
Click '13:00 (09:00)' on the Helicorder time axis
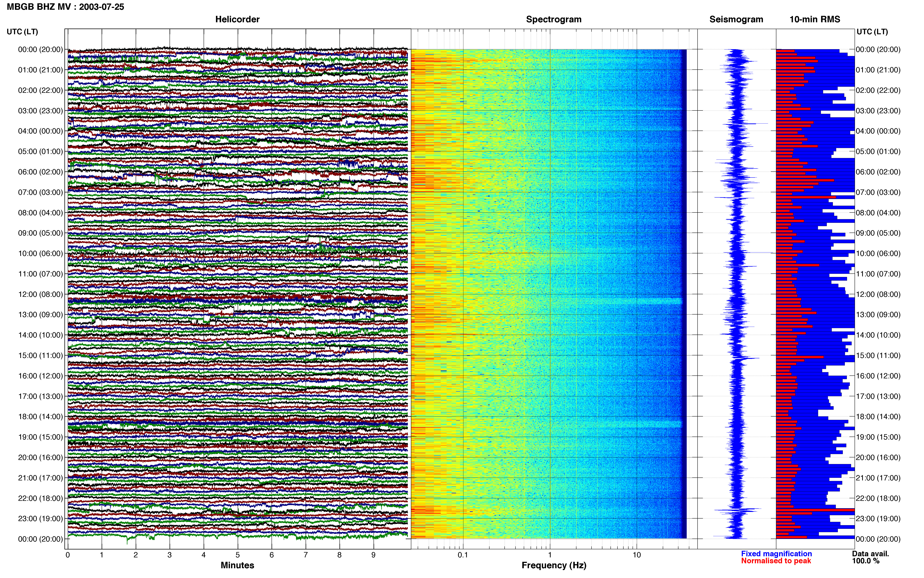pos(41,315)
